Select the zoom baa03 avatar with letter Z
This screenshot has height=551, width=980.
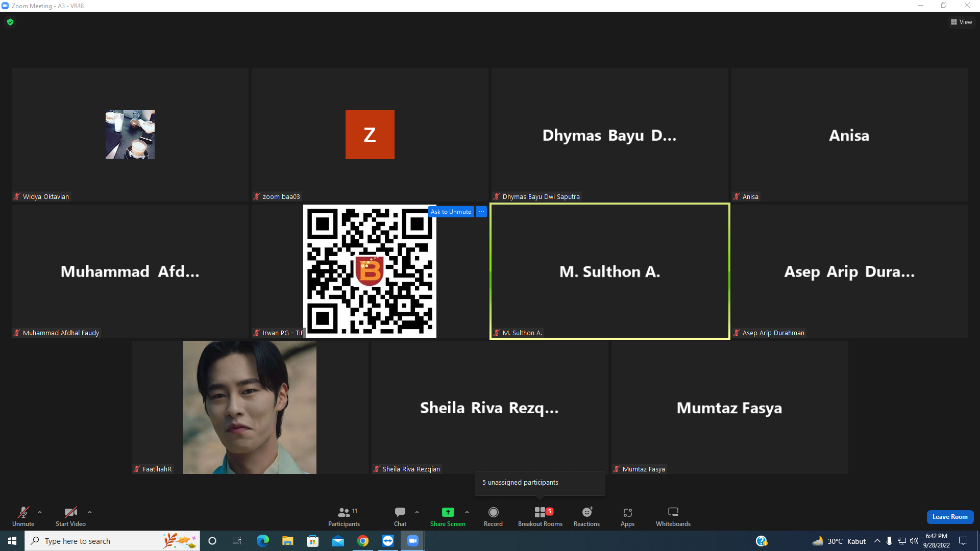(370, 135)
